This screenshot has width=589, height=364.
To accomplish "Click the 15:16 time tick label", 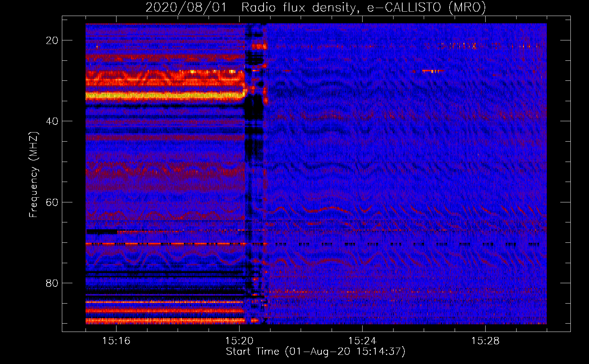I will tap(116, 341).
